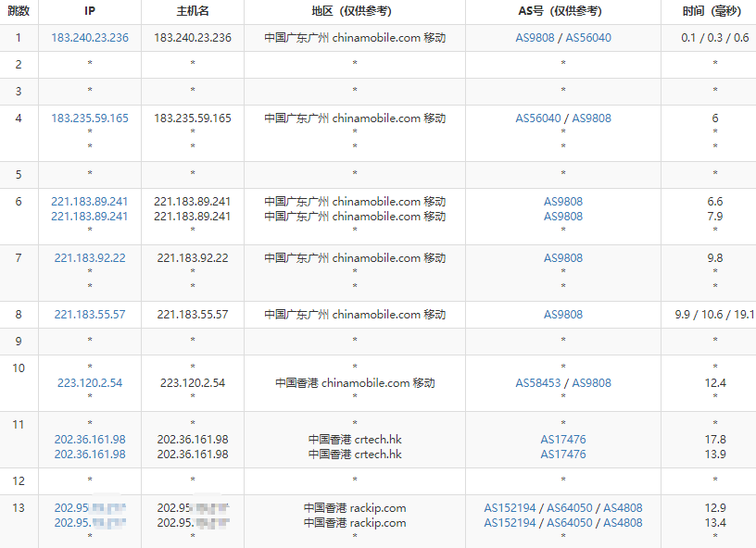Click IP link 202.36.161.98 on the 13.9 ms line

(x=90, y=455)
